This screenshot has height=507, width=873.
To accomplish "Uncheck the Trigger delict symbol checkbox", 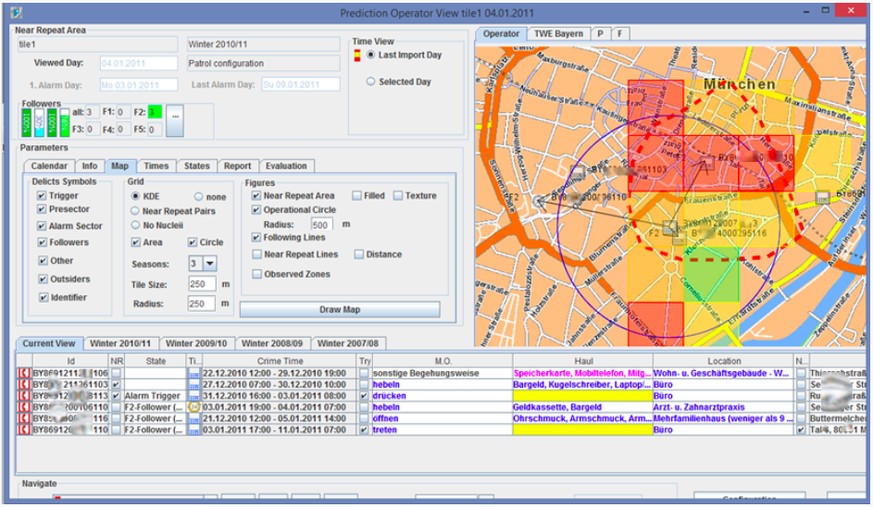I will (x=42, y=196).
